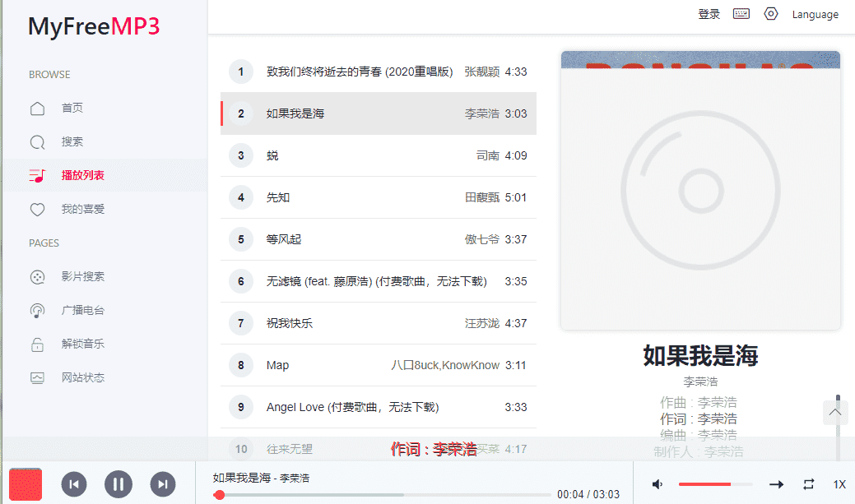This screenshot has height=504, width=855.
Task: Click the number 1 track badge
Action: point(241,72)
